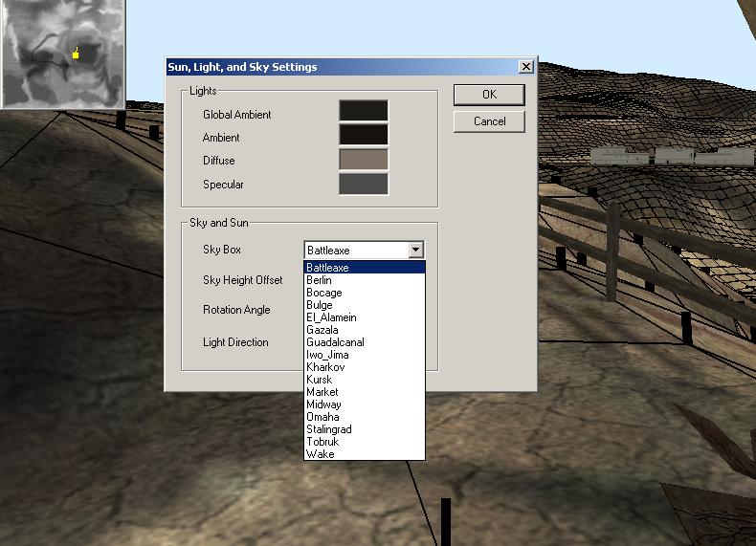
Task: Click the OK button
Action: [489, 95]
